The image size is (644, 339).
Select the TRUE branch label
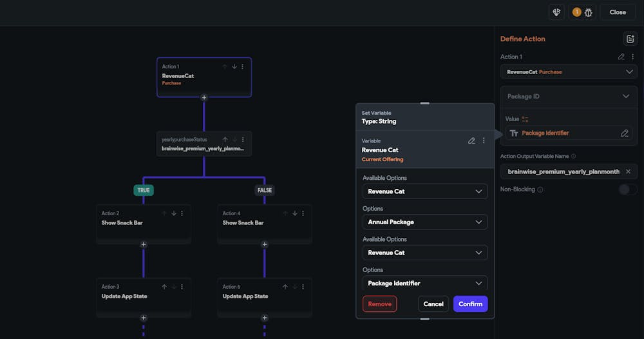tap(144, 190)
